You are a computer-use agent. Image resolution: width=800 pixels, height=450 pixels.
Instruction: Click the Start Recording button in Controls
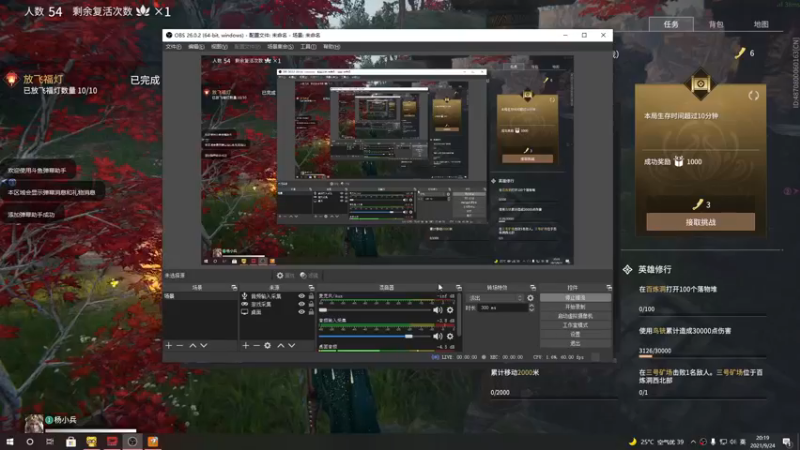[575, 307]
